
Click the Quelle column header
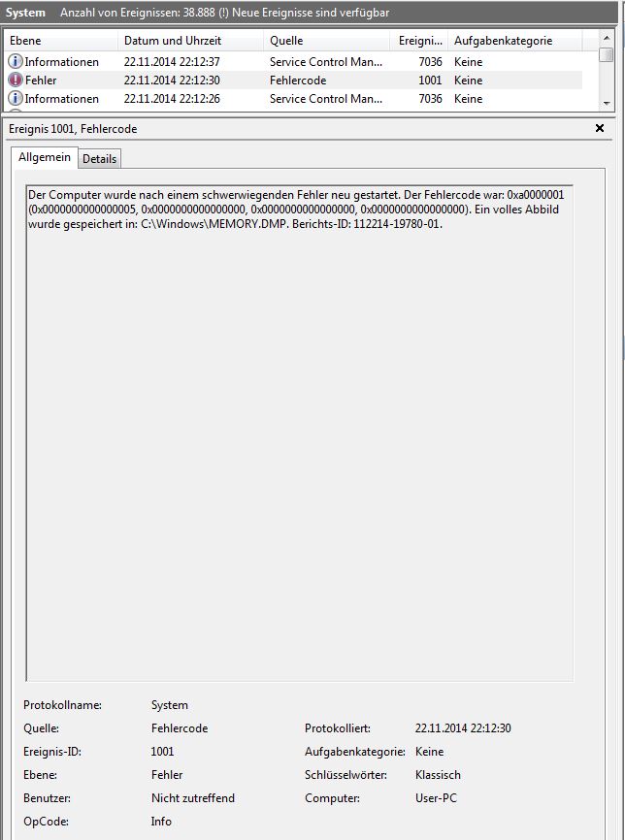pyautogui.click(x=326, y=41)
